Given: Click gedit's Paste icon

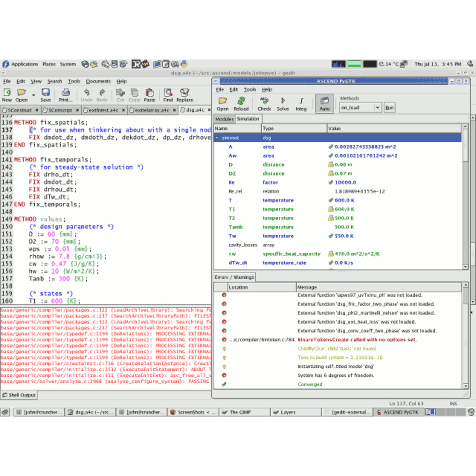Looking at the screenshot, I should [x=149, y=95].
